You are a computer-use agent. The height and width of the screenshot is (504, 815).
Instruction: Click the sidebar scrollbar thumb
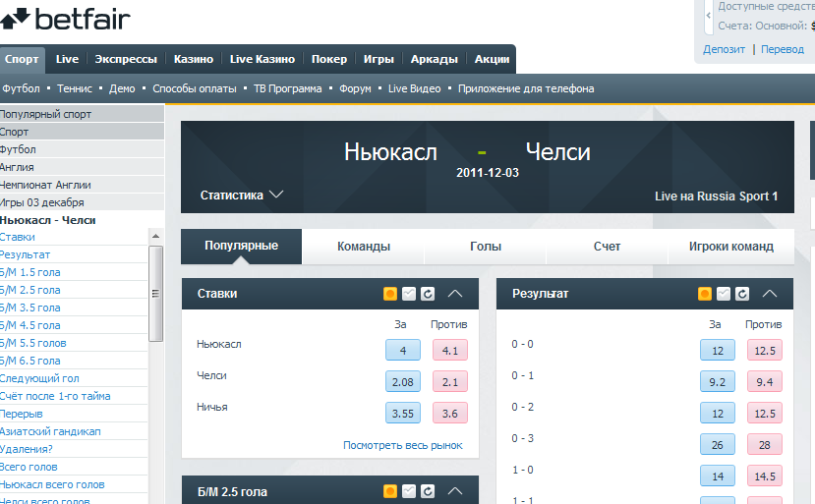coord(155,294)
